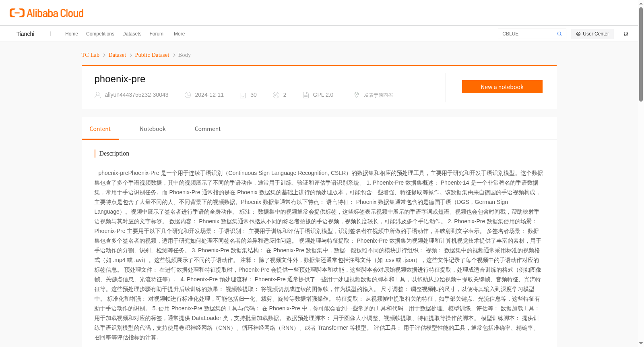Click the author avatar icon
644x347 pixels.
(98, 95)
